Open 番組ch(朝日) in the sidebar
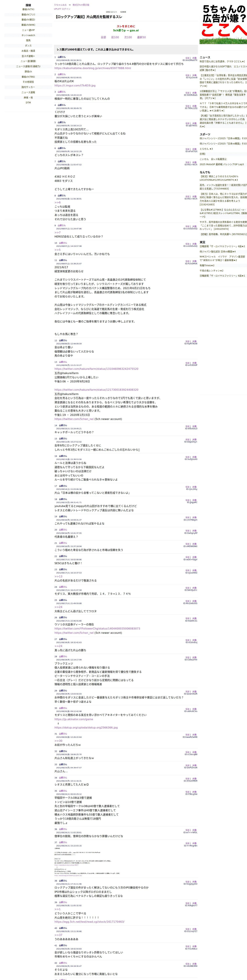The width and height of the screenshot is (247, 980). [x=28, y=20]
